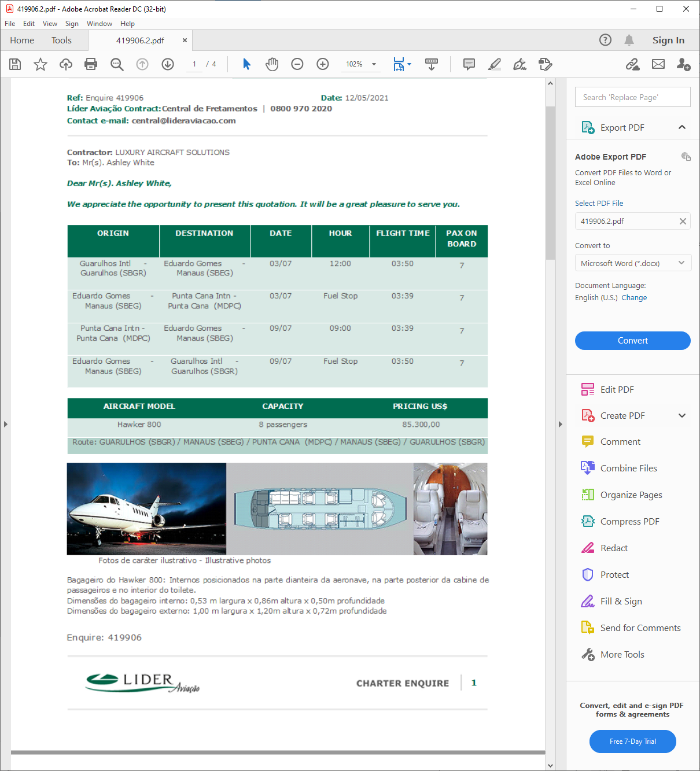The height and width of the screenshot is (771, 700).
Task: Collapse the Export PDF section chevron
Action: pos(682,127)
